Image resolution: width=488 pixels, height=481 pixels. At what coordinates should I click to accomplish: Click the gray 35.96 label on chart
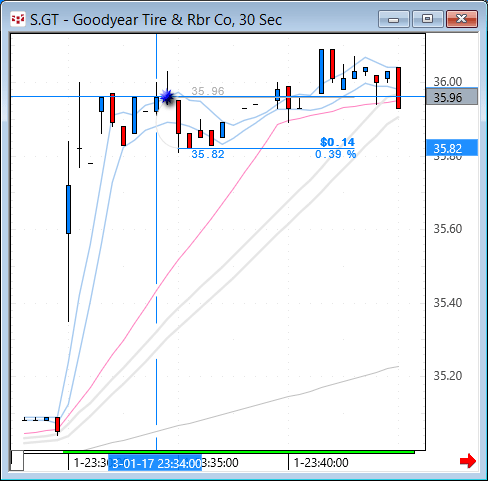coord(208,91)
